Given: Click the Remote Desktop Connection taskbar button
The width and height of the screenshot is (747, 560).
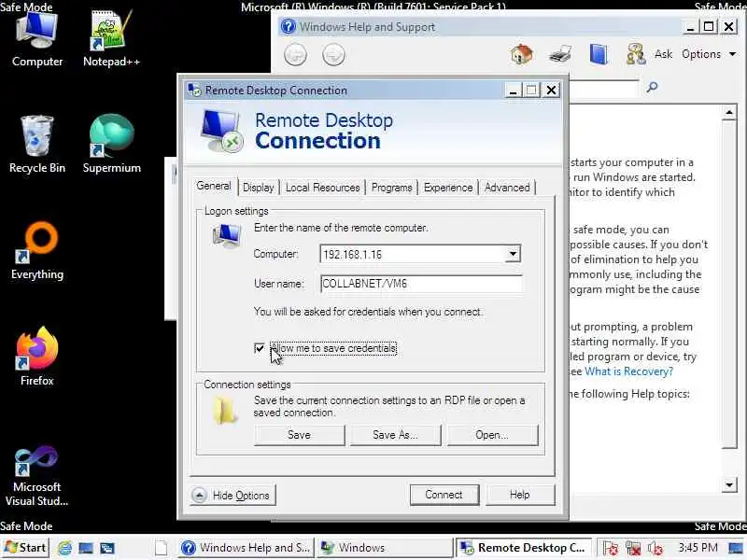Looking at the screenshot, I should pos(524,548).
